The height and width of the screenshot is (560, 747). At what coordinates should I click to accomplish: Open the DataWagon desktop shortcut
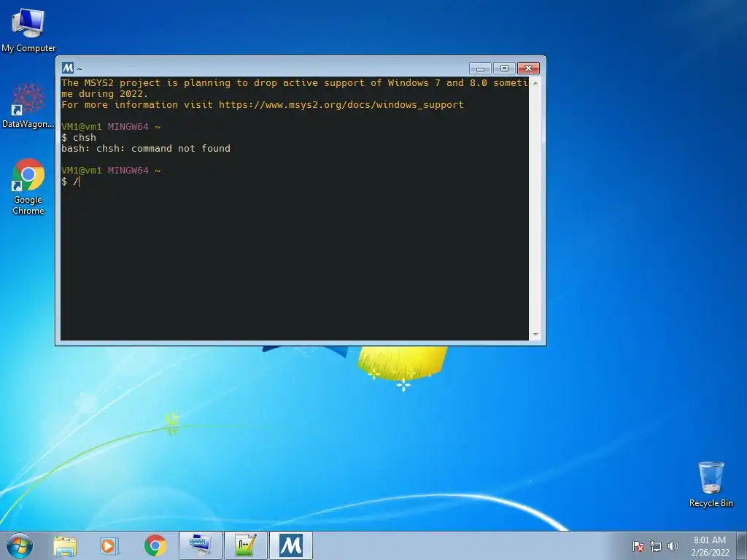(28, 106)
